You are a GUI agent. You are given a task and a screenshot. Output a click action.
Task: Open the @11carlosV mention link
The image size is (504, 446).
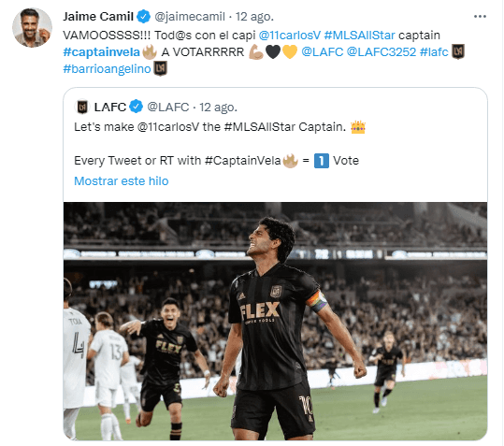290,35
